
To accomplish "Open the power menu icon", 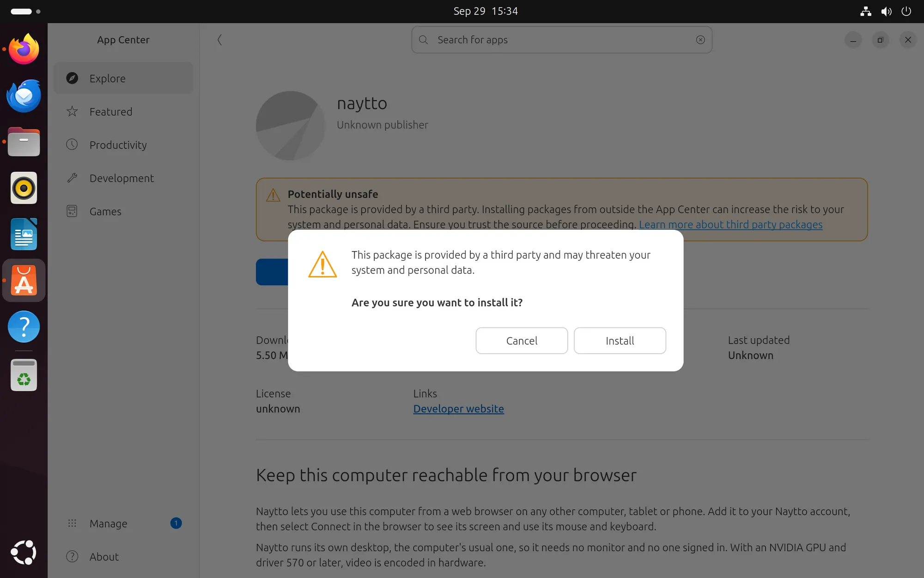I will click(906, 11).
